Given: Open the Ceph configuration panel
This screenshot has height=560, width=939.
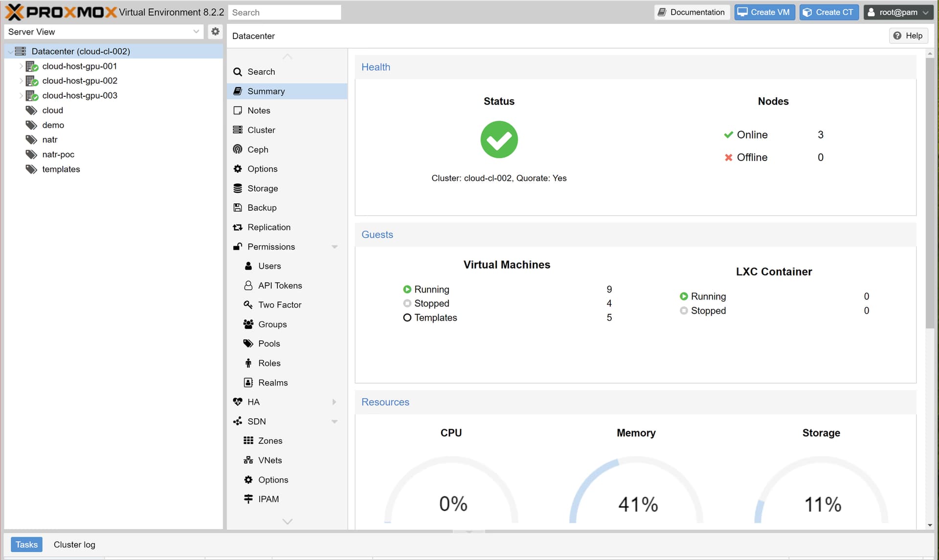Looking at the screenshot, I should pyautogui.click(x=258, y=149).
